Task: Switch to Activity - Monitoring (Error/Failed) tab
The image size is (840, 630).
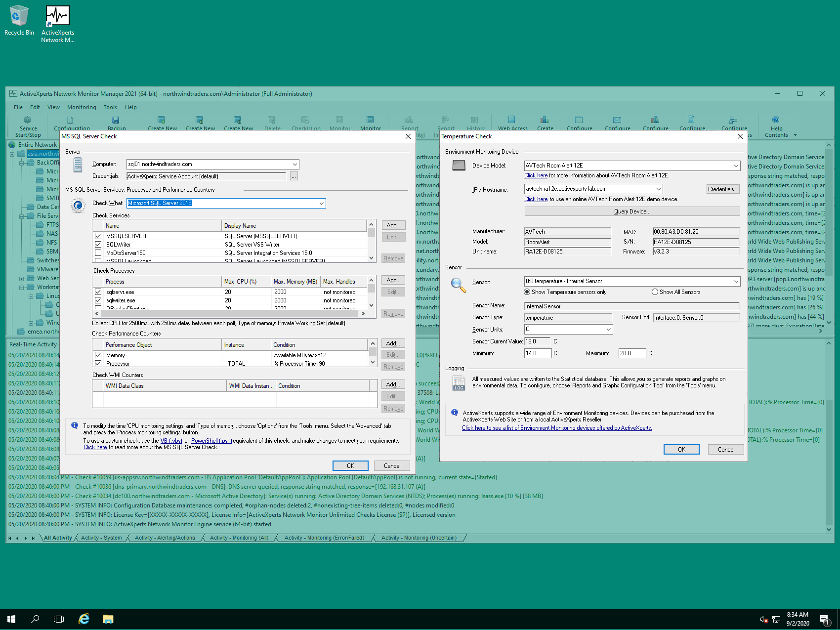Action: pos(324,538)
